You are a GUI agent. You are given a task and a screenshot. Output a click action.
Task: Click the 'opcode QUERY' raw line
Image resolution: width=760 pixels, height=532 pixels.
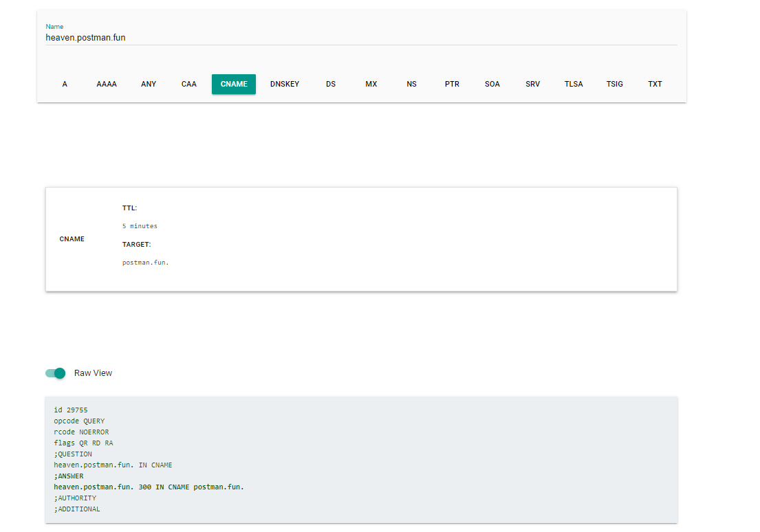coord(79,421)
